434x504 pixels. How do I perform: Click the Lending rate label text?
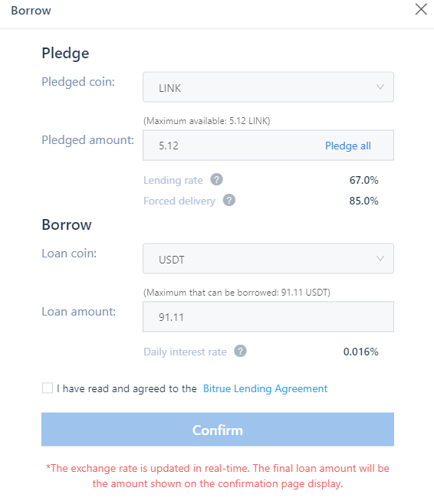coord(173,180)
